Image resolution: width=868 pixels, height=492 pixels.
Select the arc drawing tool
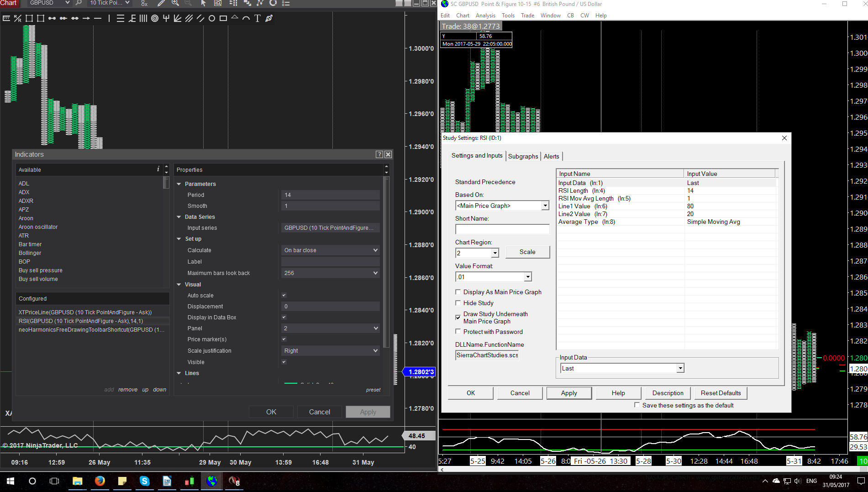pos(246,18)
